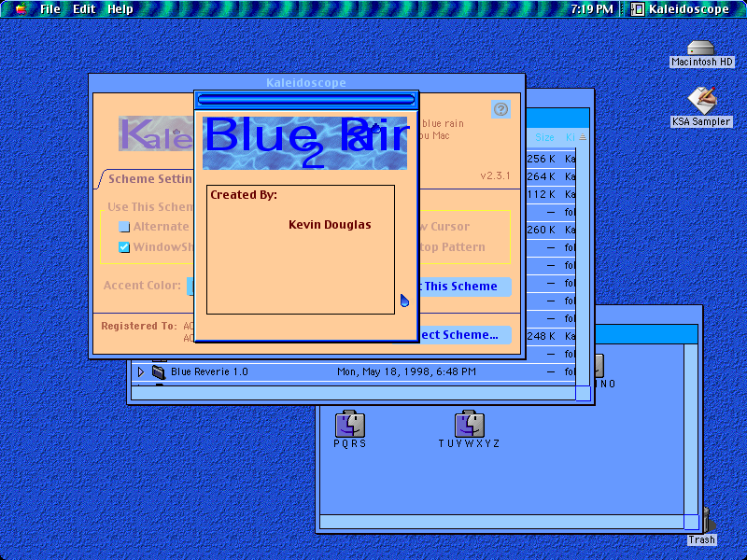Click the '248 K' size value
Image resolution: width=747 pixels, height=560 pixels.
coord(542,336)
